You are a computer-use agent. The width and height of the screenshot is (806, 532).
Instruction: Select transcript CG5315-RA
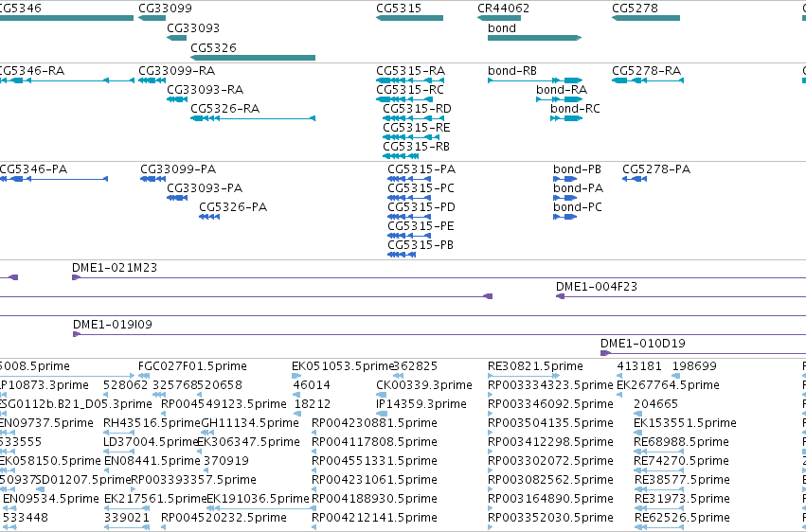coord(411,70)
